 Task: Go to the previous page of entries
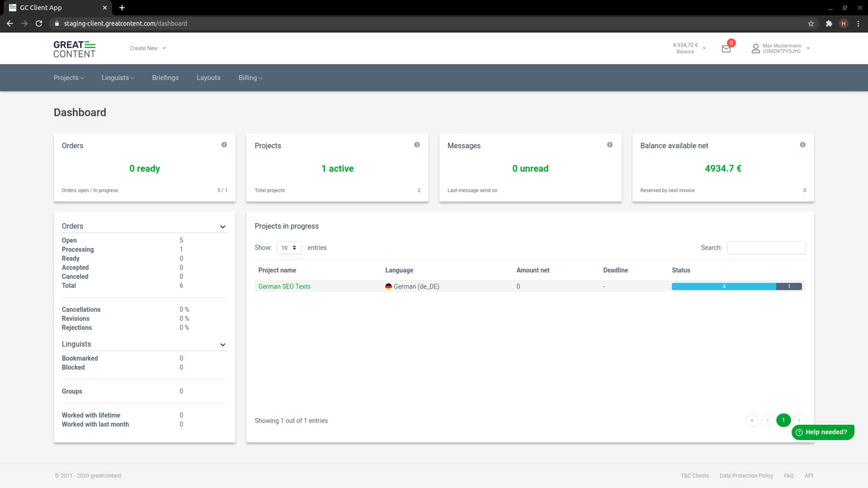tap(767, 420)
